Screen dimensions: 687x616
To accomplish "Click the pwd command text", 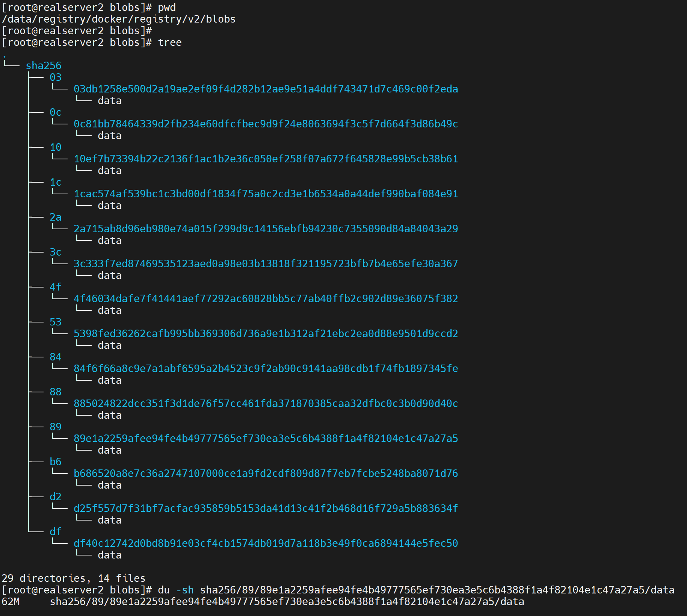I will [166, 8].
